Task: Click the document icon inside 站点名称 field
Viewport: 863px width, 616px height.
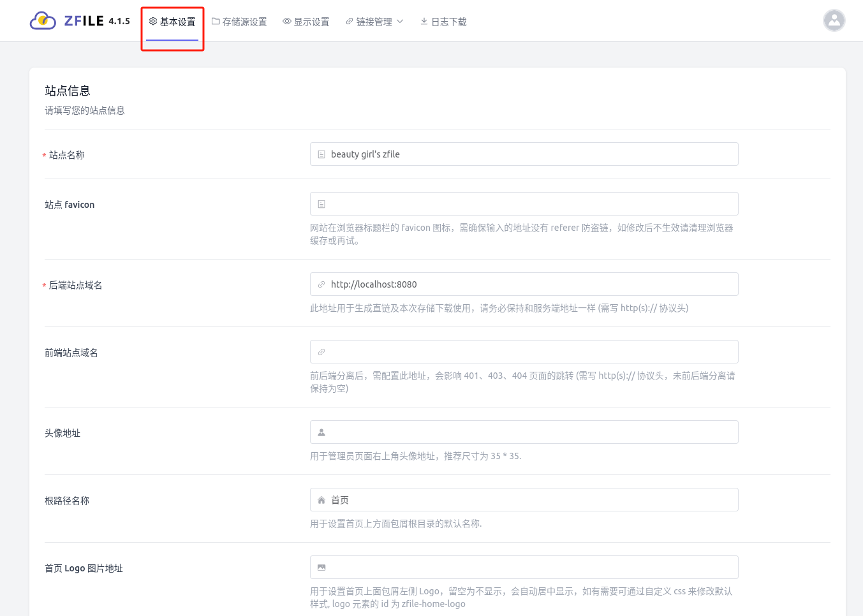Action: (x=321, y=154)
